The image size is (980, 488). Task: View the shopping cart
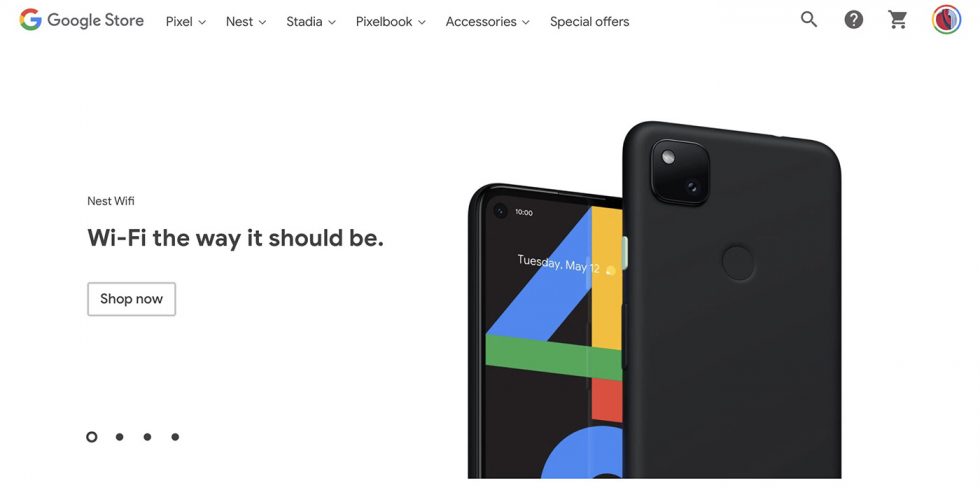point(898,20)
